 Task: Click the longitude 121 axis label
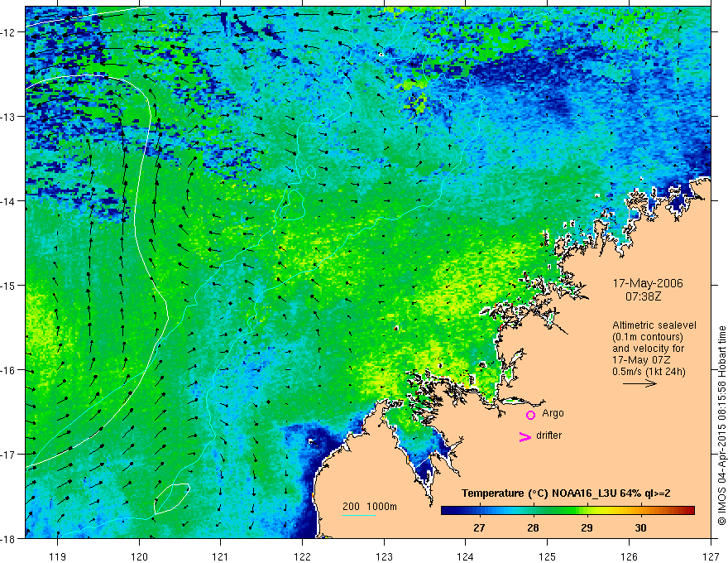[x=221, y=556]
